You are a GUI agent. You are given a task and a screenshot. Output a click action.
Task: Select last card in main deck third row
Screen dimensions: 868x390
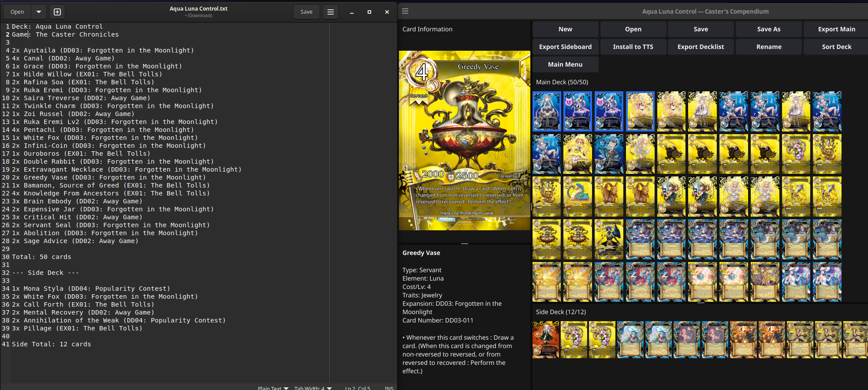[827, 197]
